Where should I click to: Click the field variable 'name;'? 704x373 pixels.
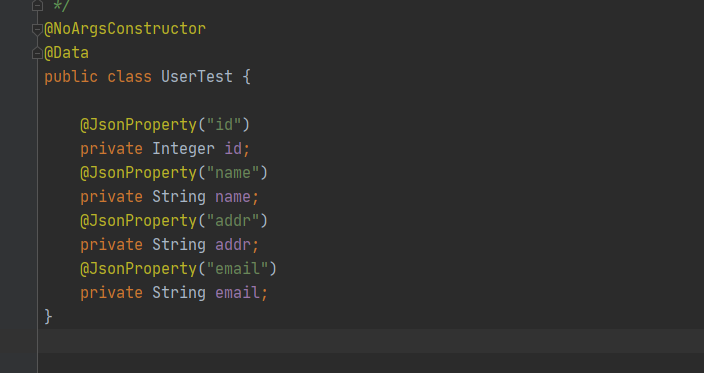click(237, 197)
